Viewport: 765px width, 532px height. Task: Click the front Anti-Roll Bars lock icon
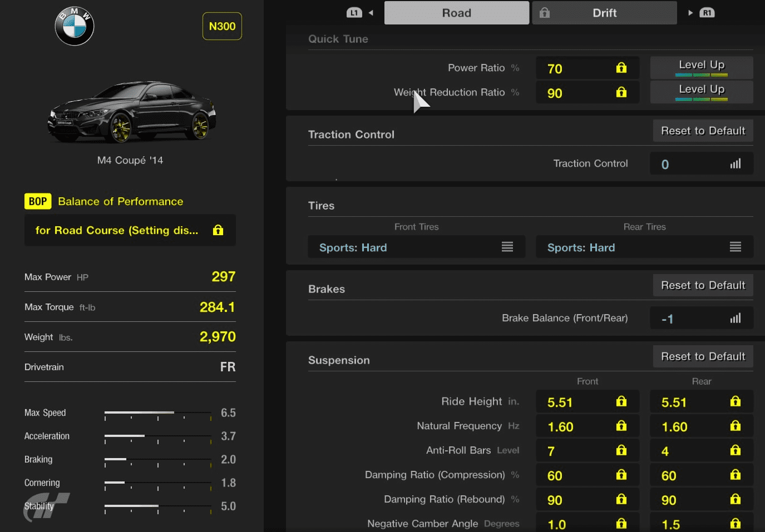pyautogui.click(x=621, y=450)
